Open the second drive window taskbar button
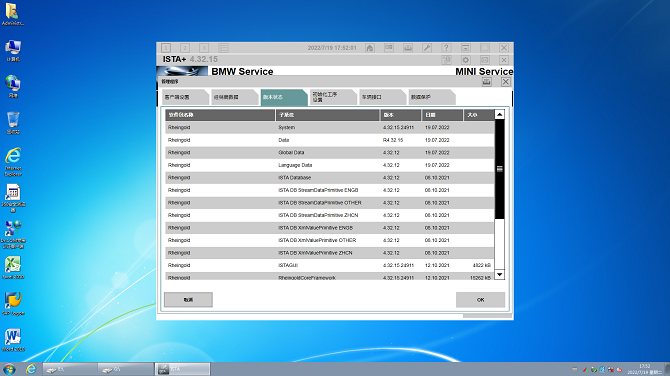The image size is (670, 376). [x=126, y=369]
